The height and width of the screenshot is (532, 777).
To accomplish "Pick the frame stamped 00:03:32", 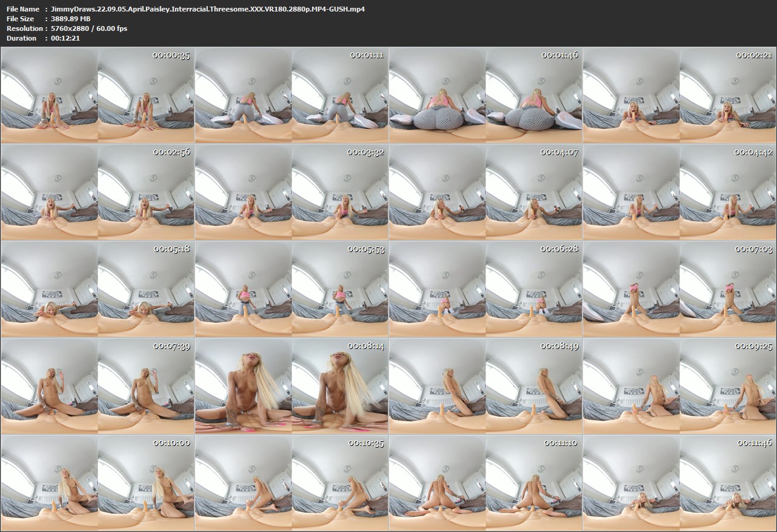I will tap(291, 193).
